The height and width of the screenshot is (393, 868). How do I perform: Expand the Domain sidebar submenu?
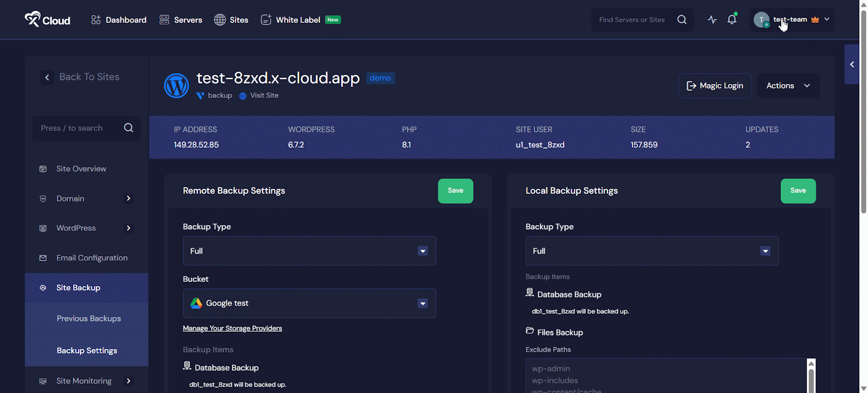point(129,199)
